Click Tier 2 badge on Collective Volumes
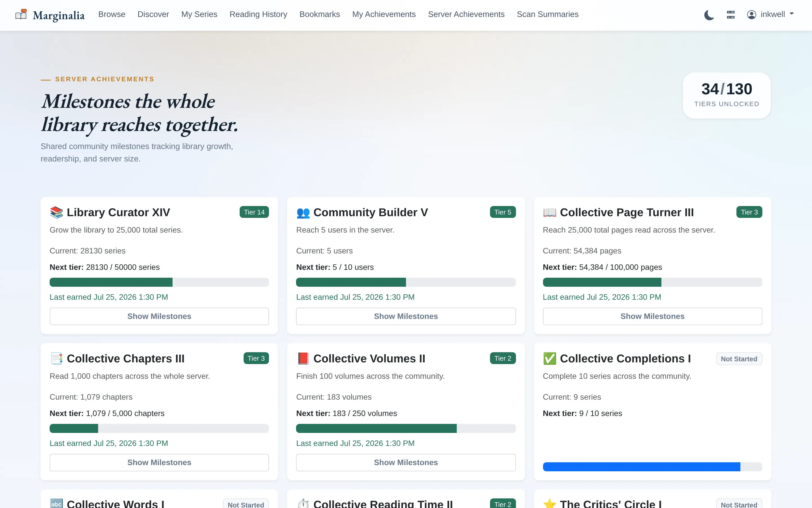The width and height of the screenshot is (812, 508). [x=503, y=358]
